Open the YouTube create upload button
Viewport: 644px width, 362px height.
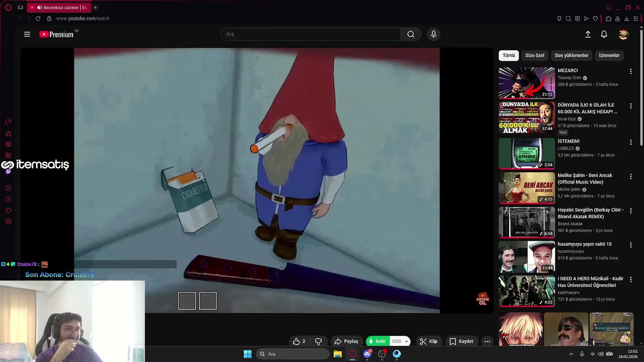[x=588, y=34]
